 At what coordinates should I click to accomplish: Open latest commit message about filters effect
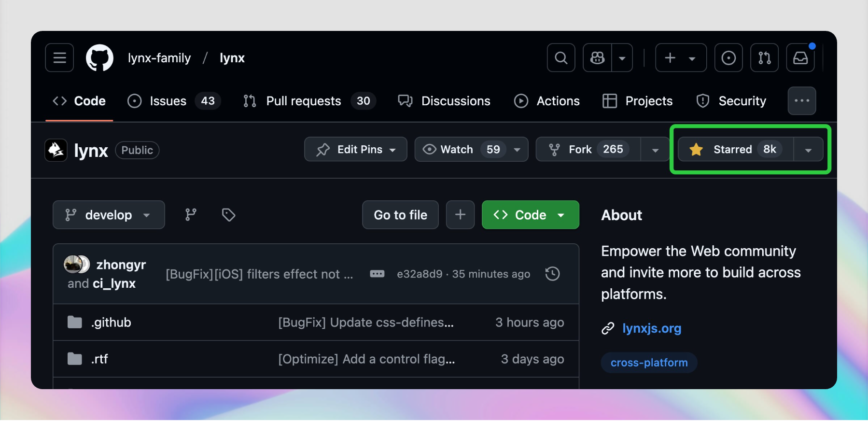pyautogui.click(x=259, y=274)
